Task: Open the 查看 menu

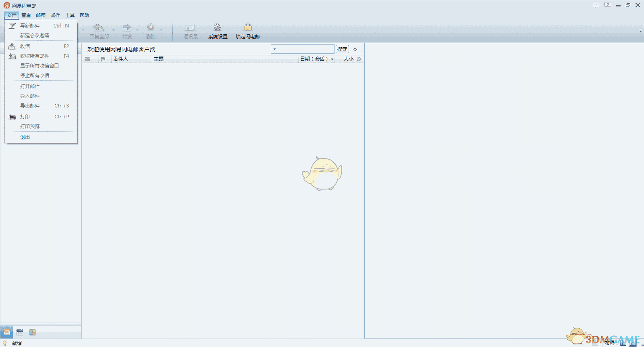Action: click(x=26, y=15)
